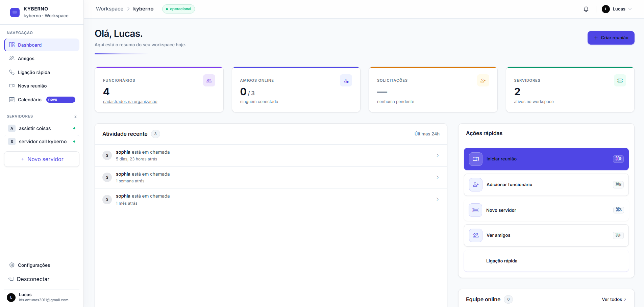Click the server icon beside Novo servidor

pos(475,210)
